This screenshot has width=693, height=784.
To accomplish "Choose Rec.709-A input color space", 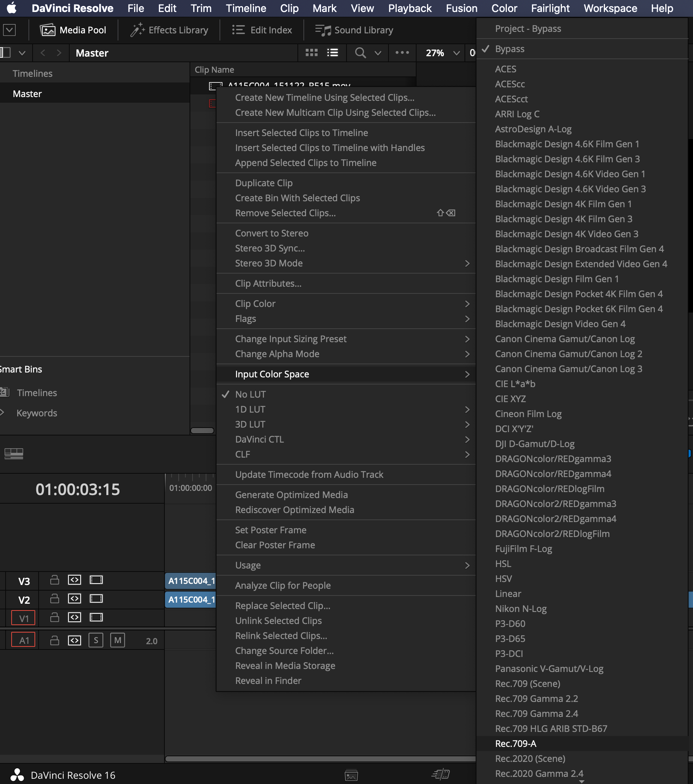I will click(x=582, y=744).
